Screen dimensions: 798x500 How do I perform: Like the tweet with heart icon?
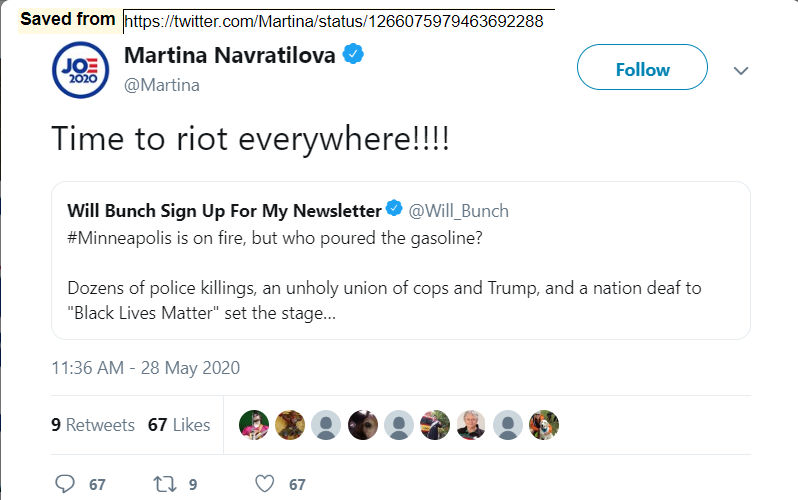pyautogui.click(x=265, y=484)
